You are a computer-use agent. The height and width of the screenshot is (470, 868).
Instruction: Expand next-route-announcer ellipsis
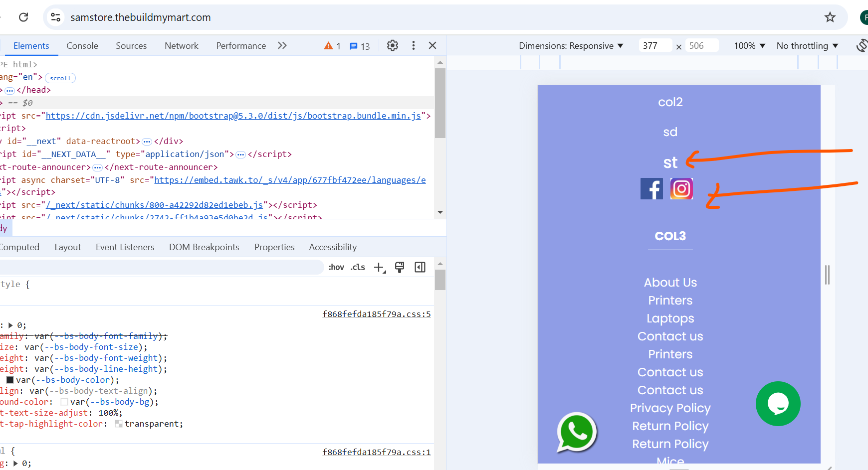click(98, 167)
